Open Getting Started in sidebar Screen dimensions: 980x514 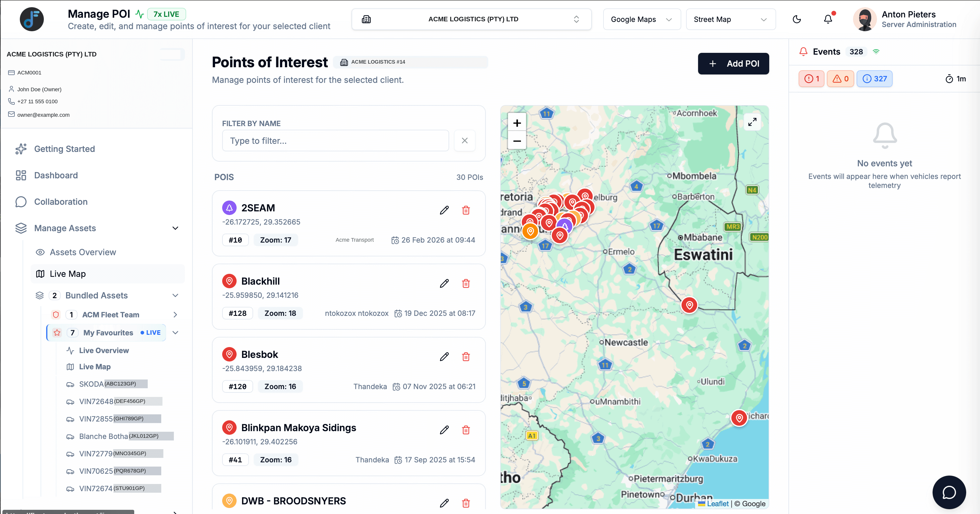(x=64, y=149)
